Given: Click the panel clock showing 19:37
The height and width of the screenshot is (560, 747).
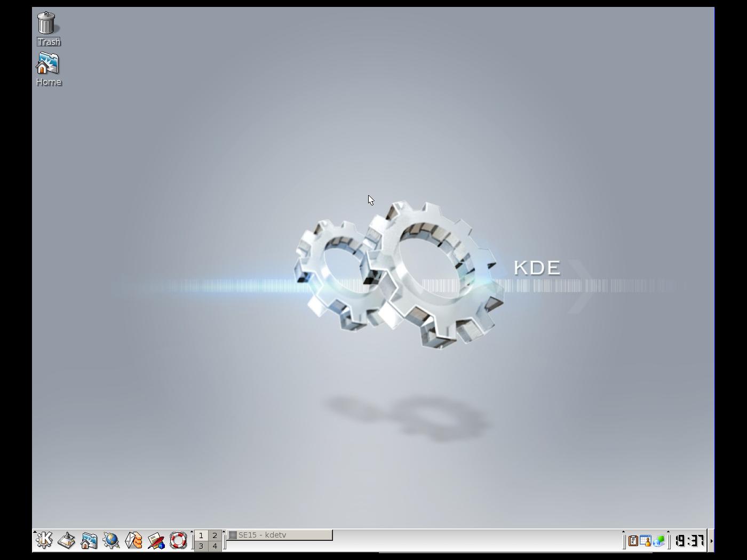Looking at the screenshot, I should [x=690, y=541].
